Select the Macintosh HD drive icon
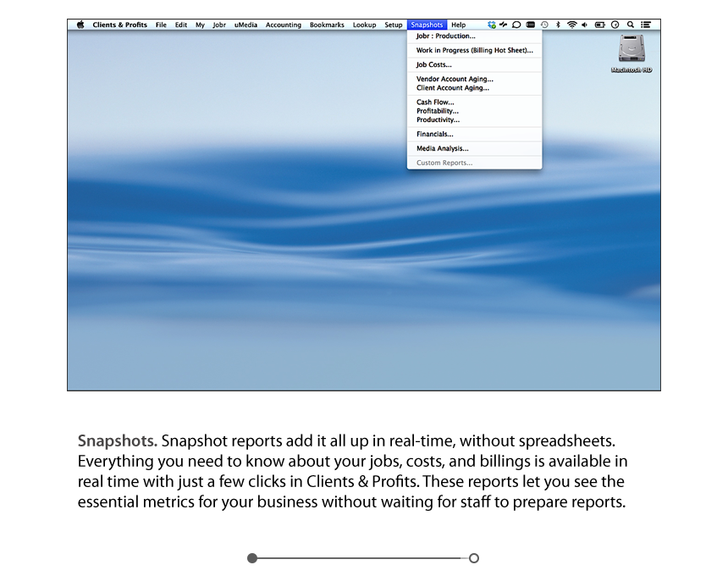 click(631, 49)
